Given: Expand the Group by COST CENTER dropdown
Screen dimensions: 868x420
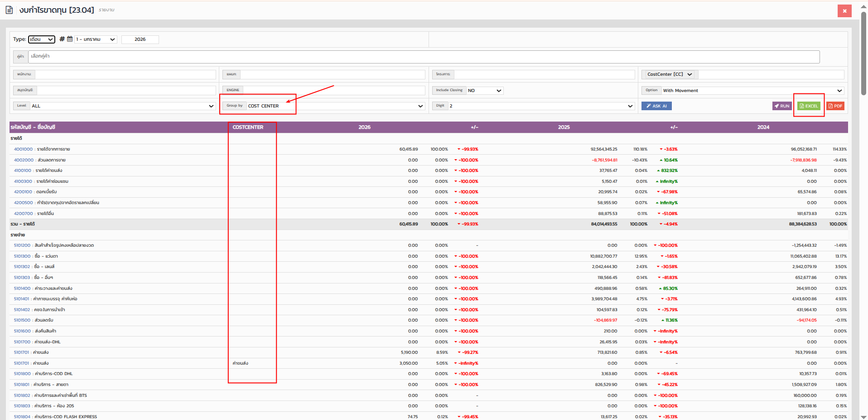Looking at the screenshot, I should pos(335,106).
